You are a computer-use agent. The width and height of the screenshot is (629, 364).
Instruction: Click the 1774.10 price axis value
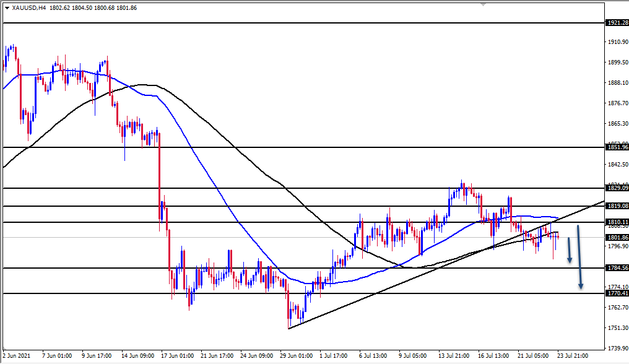[618, 287]
